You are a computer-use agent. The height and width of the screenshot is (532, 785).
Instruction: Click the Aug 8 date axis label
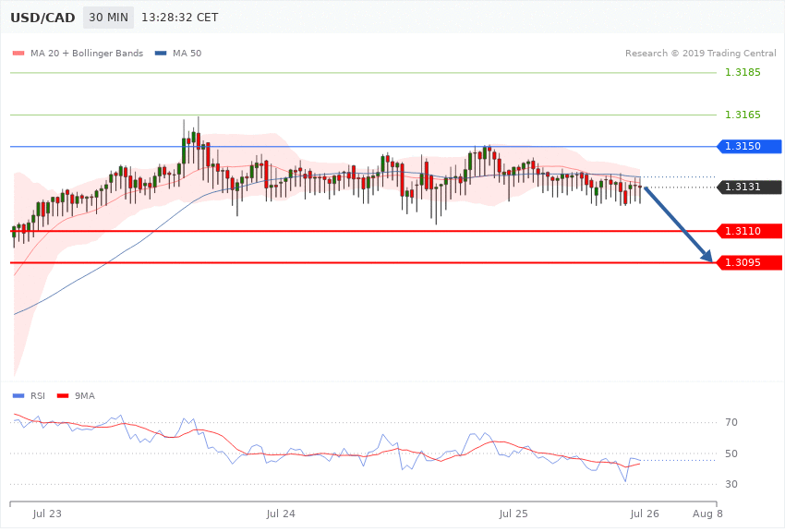[x=707, y=514]
